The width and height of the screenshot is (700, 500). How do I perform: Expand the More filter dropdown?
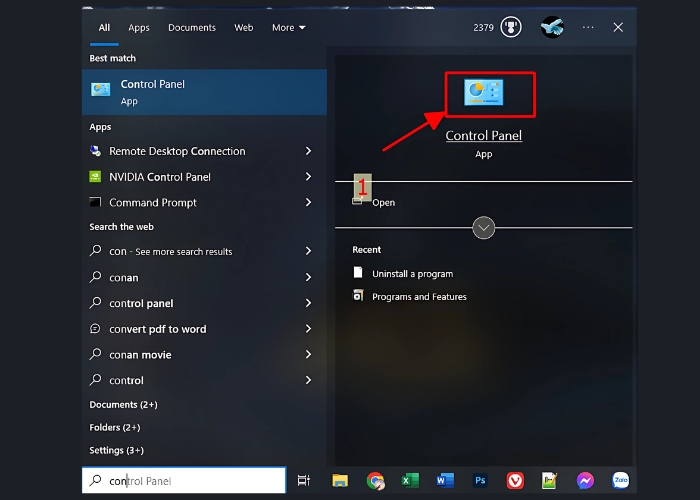tap(288, 28)
